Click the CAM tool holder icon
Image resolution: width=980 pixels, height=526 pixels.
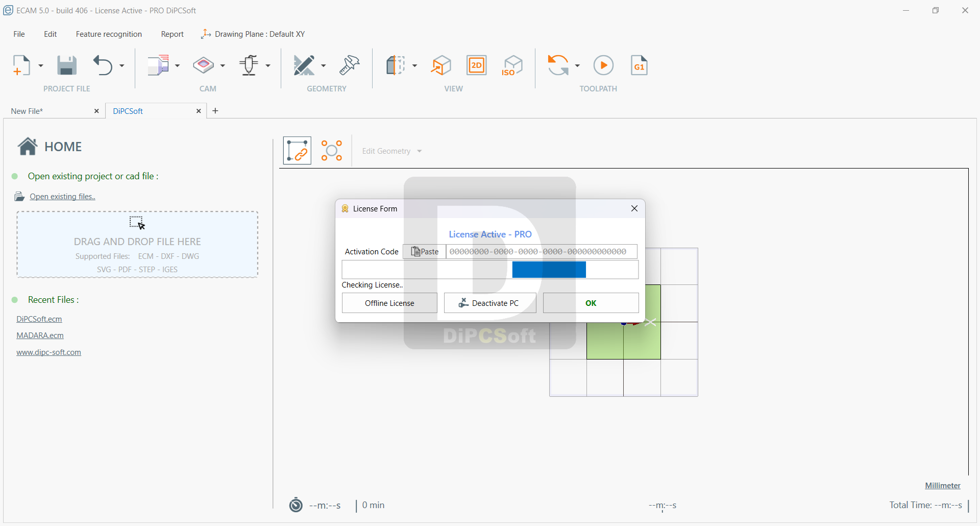coord(249,65)
